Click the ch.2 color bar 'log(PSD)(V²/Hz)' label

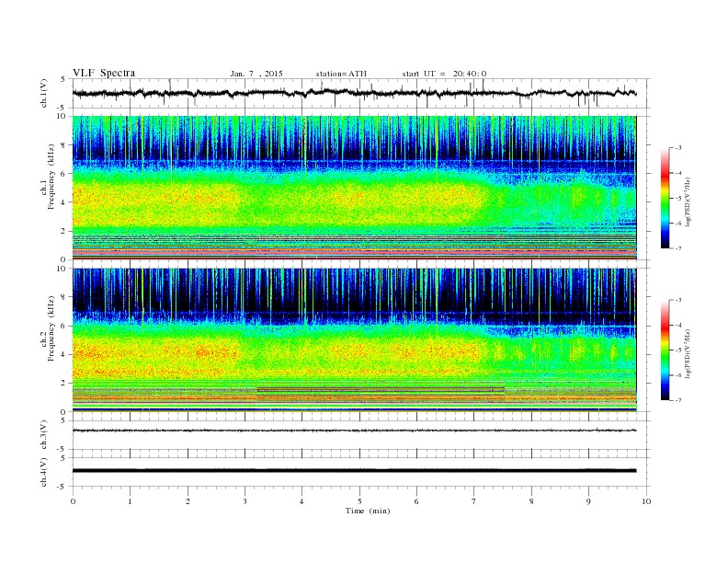688,353
